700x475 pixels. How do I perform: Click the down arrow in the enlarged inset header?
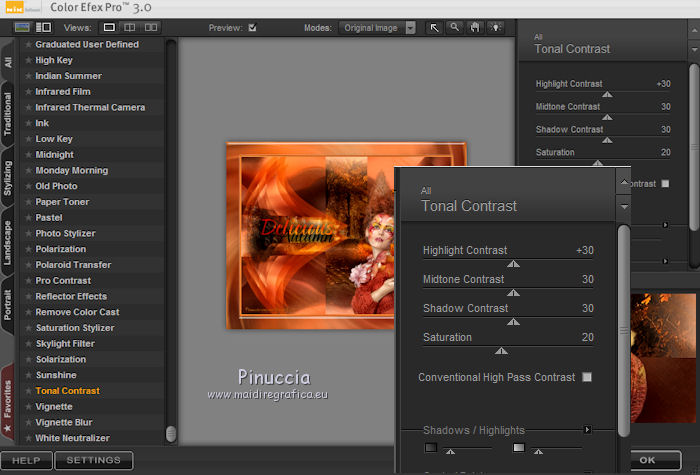[x=624, y=207]
